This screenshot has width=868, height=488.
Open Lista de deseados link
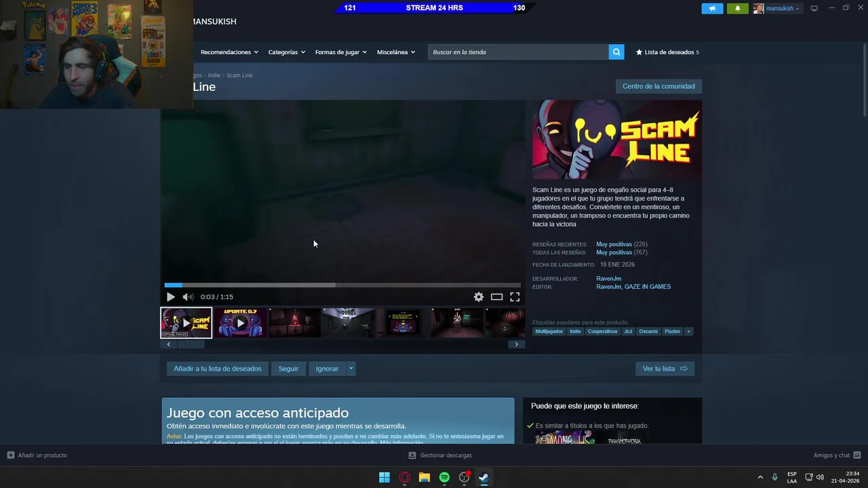[669, 52]
